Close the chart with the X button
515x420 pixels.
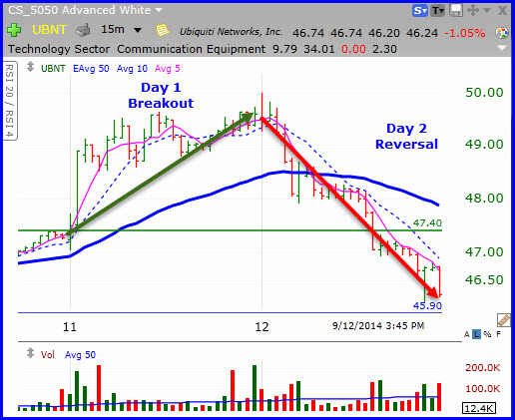click(502, 11)
